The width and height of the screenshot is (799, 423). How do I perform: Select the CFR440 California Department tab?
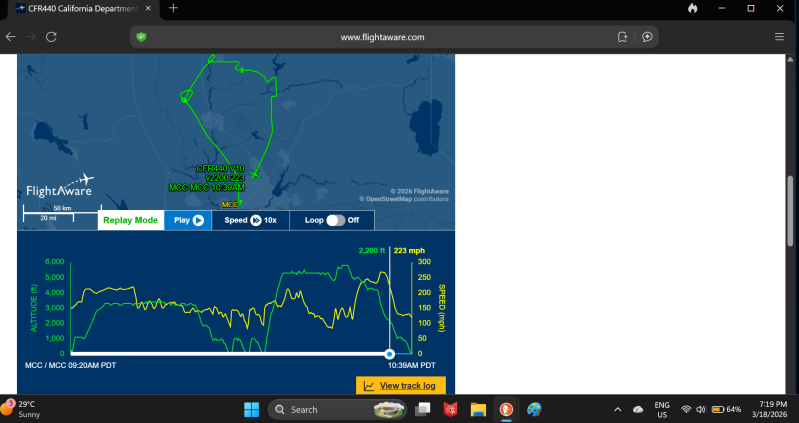point(82,9)
